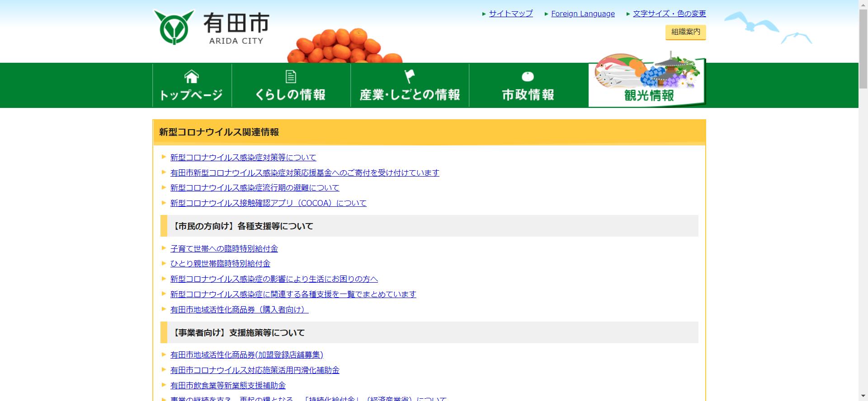
Task: Open 新型コロナウイルス感染症対策等について link
Action: click(x=243, y=158)
